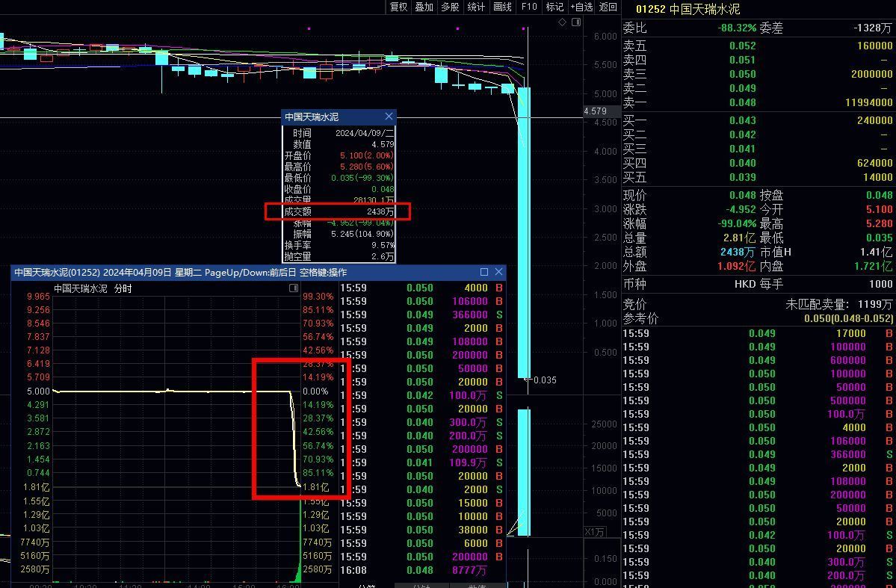Click 换手率 9.57% row in tooltip
This screenshot has width=896, height=588.
[339, 246]
